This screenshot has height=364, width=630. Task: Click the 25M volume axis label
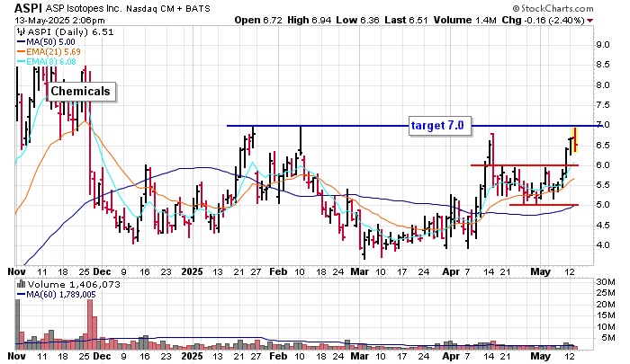pos(605,293)
